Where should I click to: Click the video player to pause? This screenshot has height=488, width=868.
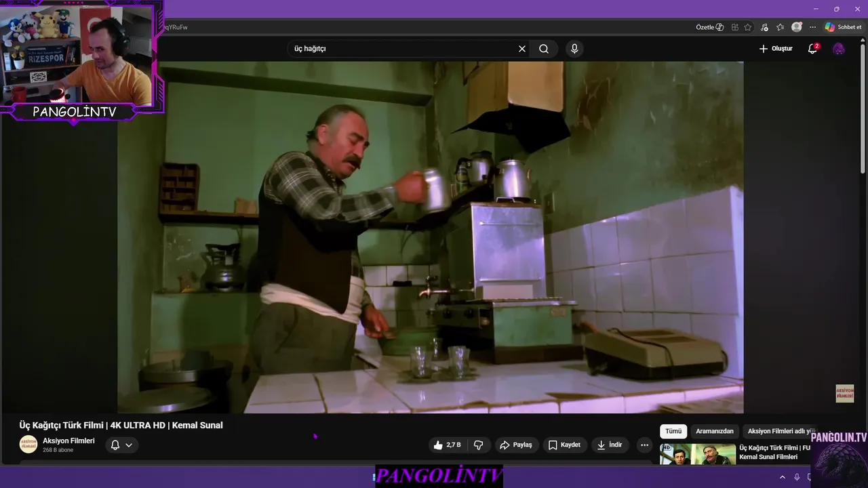point(430,237)
